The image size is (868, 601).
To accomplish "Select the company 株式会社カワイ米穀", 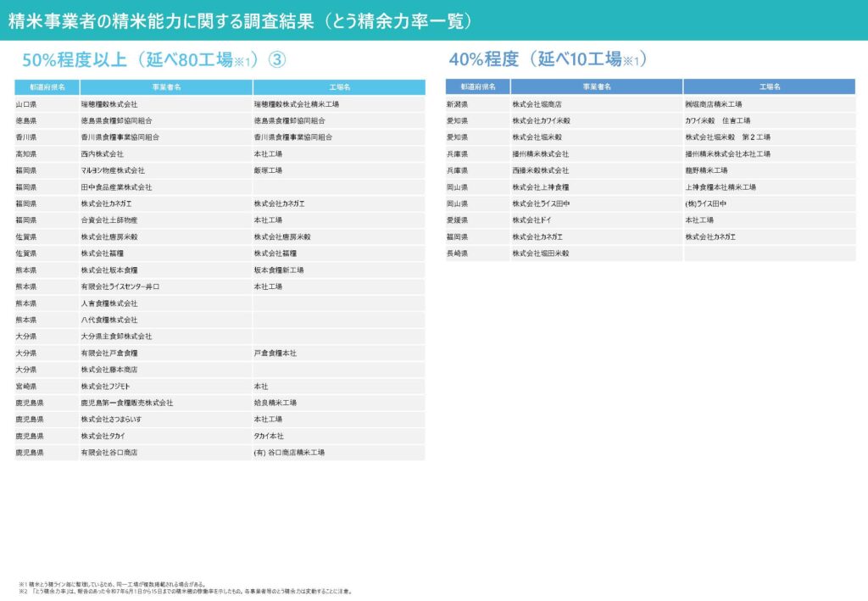I will tap(541, 120).
